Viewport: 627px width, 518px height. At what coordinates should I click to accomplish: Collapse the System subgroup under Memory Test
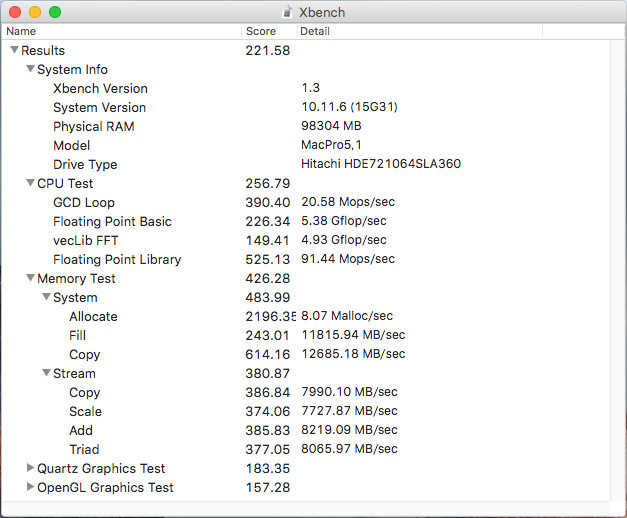point(46,297)
